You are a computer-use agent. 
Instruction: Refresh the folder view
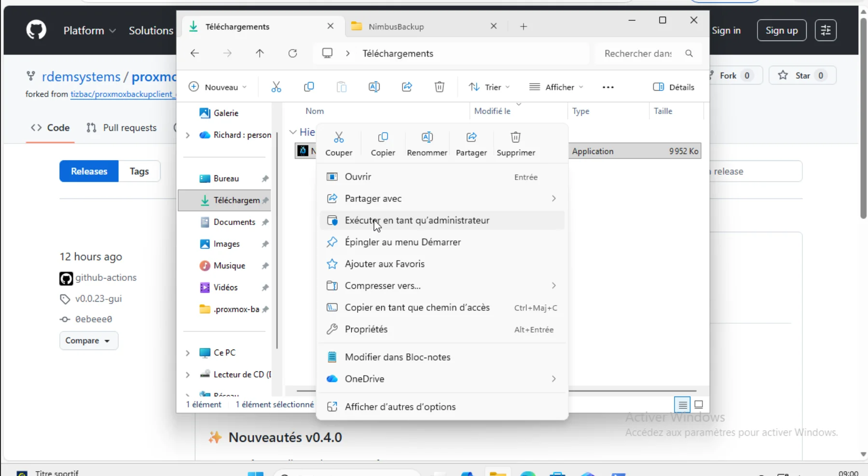(293, 53)
